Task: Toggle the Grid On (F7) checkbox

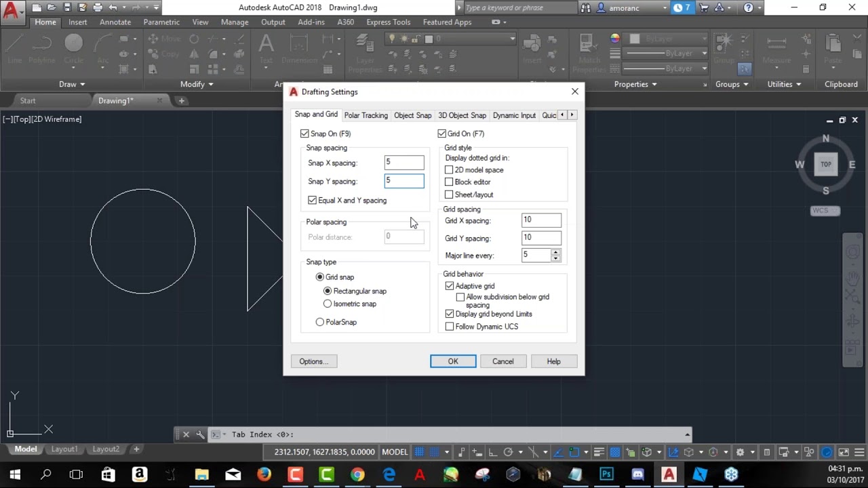Action: coord(442,134)
